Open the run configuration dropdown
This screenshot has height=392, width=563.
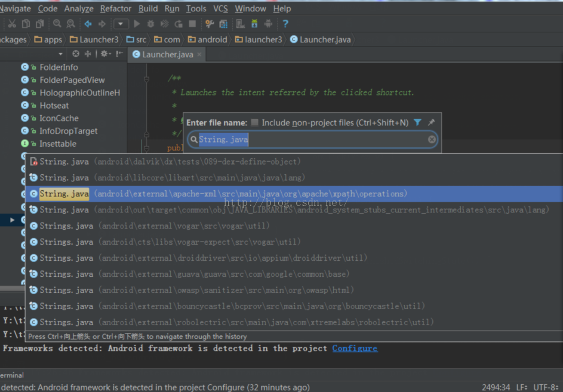point(121,24)
